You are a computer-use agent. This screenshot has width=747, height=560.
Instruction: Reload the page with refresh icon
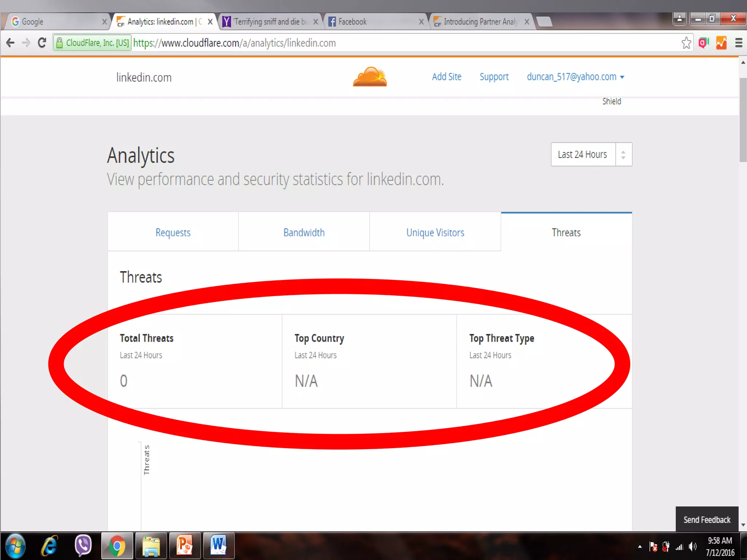click(x=42, y=43)
